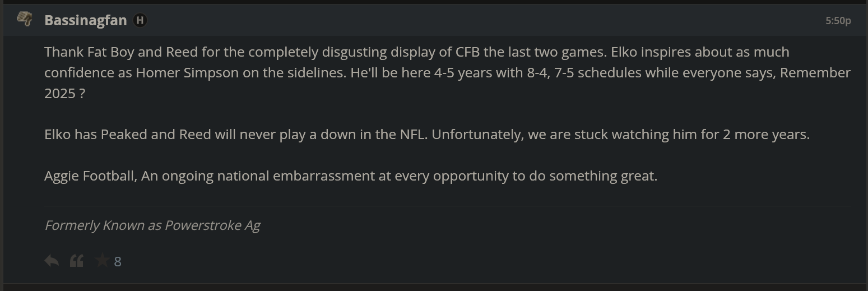Screen dimensions: 868x291
Task: Click the divider line above the signature
Action: tap(447, 206)
